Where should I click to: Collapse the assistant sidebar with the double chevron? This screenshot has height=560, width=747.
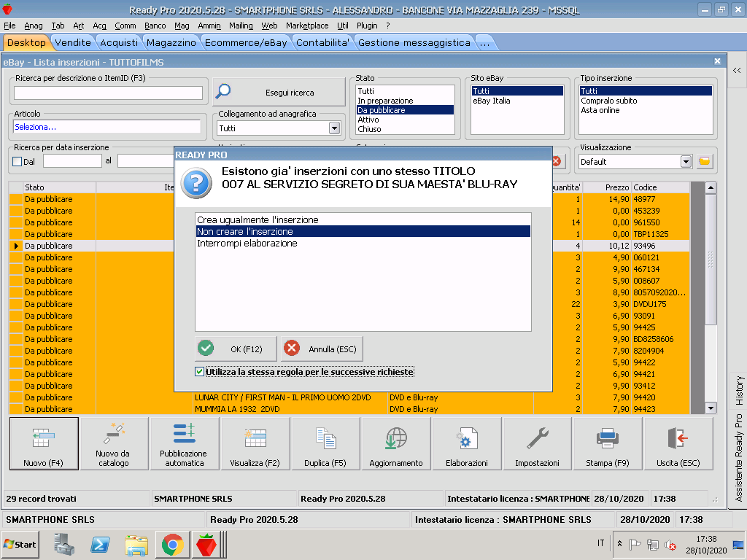(x=737, y=71)
